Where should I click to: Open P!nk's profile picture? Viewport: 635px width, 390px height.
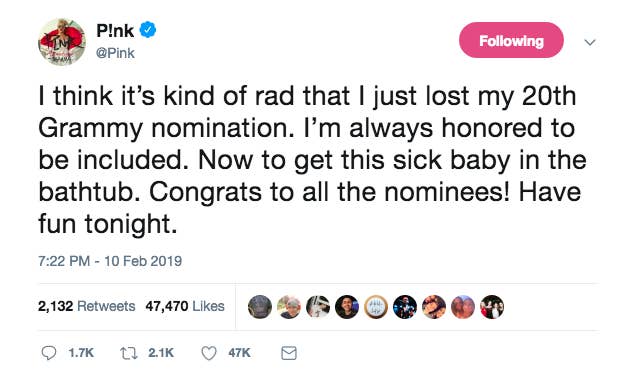pos(62,42)
